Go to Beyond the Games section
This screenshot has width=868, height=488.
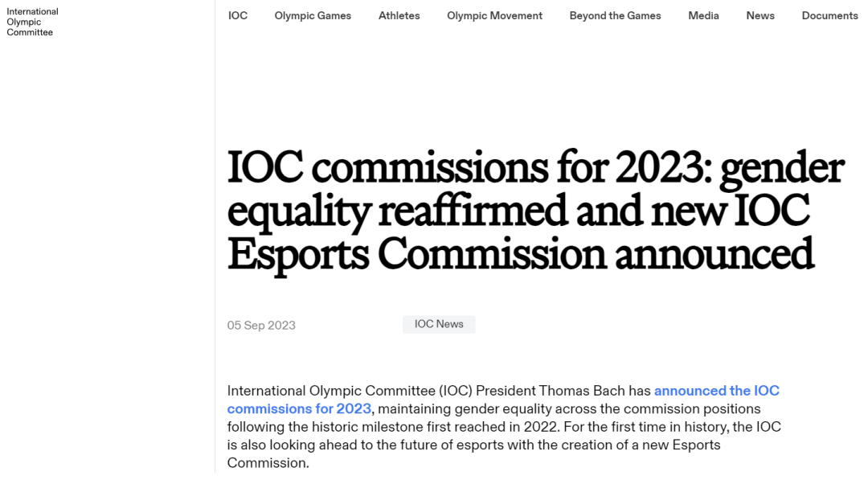pos(615,15)
